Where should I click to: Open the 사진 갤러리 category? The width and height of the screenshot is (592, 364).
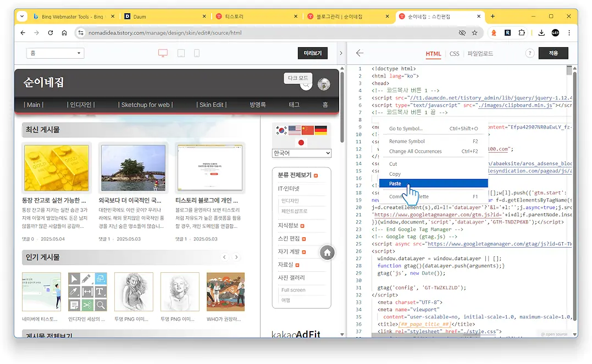point(291,278)
